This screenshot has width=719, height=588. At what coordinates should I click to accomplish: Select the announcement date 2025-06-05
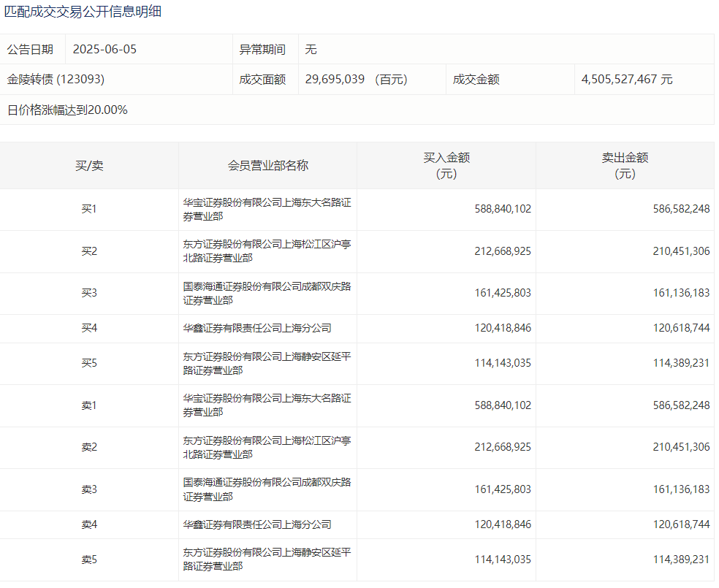point(104,50)
